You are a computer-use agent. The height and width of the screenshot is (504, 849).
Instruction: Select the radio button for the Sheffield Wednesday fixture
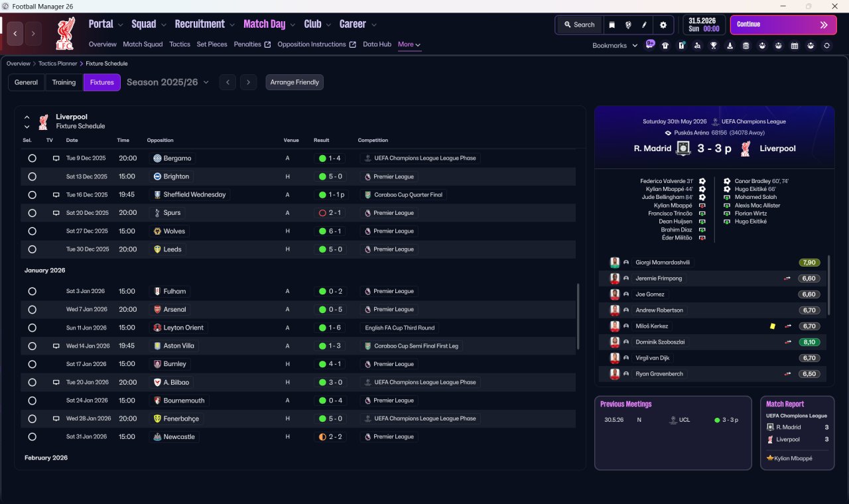(32, 195)
